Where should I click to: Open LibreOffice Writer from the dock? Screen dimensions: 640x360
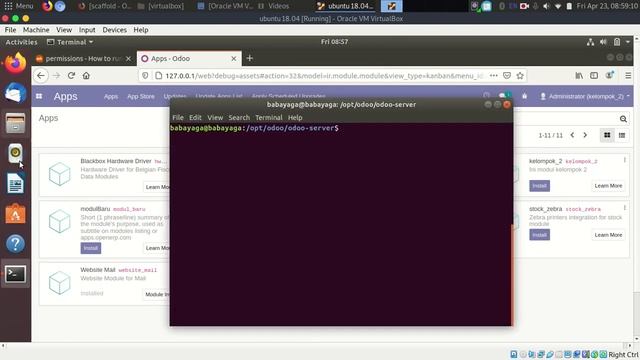point(16,183)
